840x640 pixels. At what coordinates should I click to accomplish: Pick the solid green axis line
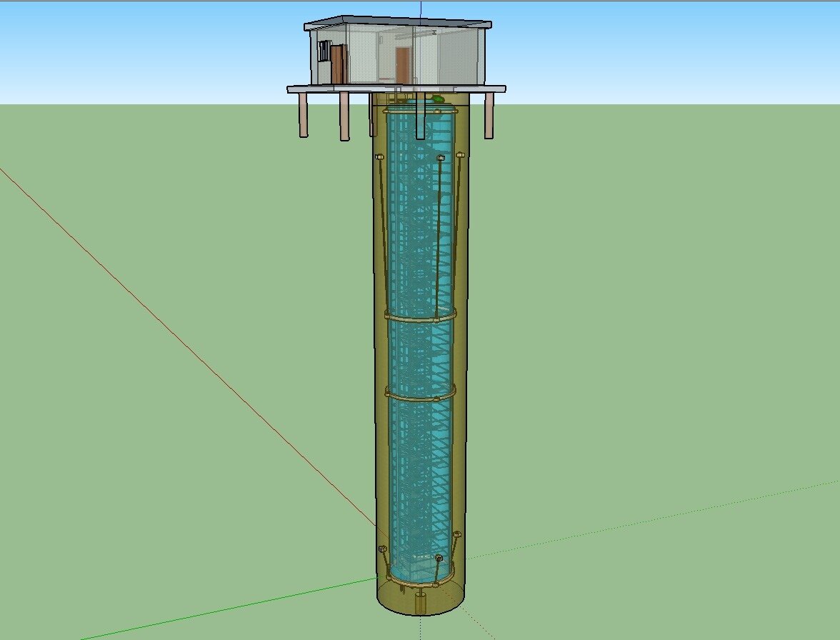[230, 609]
